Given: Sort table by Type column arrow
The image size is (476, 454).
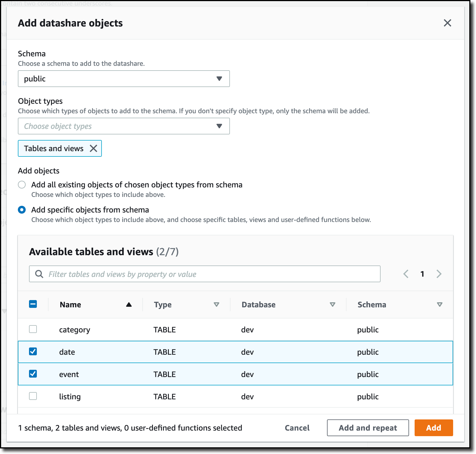Looking at the screenshot, I should tap(216, 305).
